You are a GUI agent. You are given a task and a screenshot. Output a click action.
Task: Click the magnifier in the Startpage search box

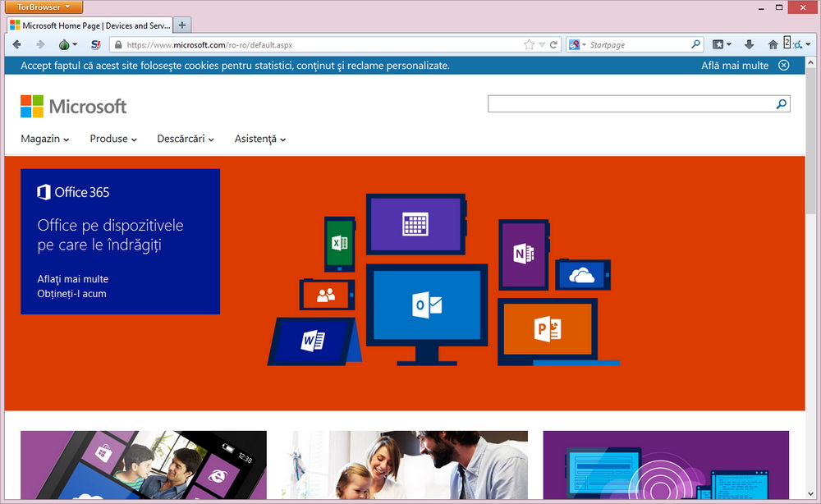(695, 44)
